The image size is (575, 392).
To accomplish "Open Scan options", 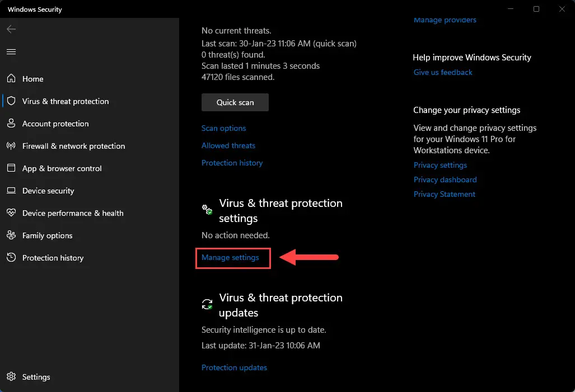I will pyautogui.click(x=223, y=128).
